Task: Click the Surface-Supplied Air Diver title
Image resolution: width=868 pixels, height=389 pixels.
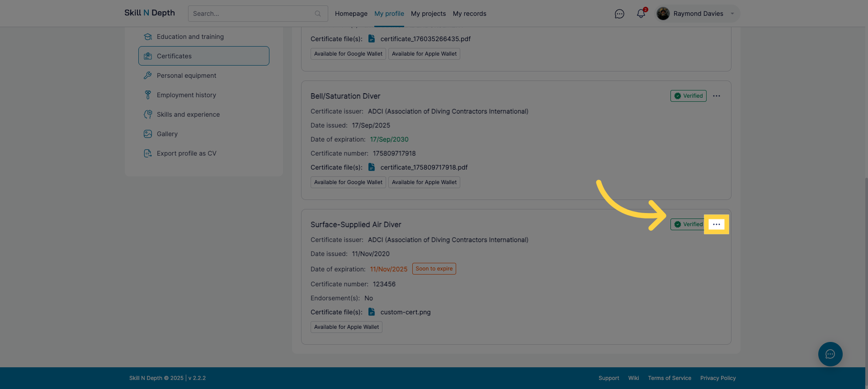Action: tap(356, 225)
